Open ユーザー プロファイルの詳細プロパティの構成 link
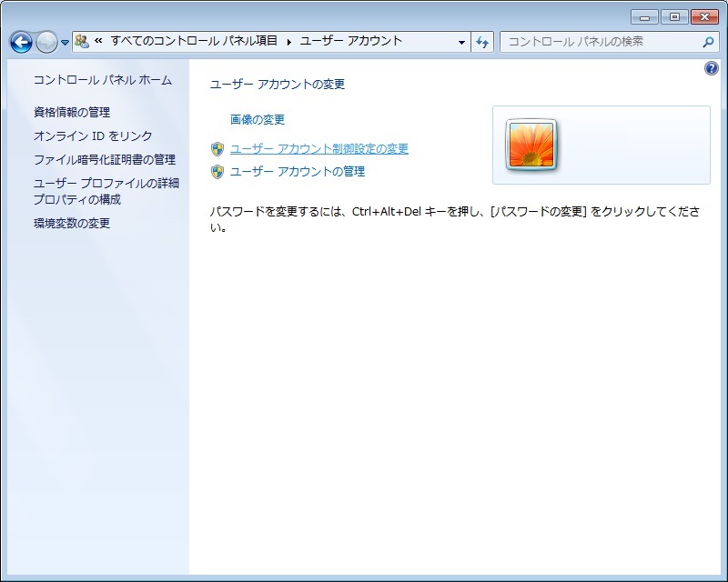The width and height of the screenshot is (728, 582). click(106, 191)
